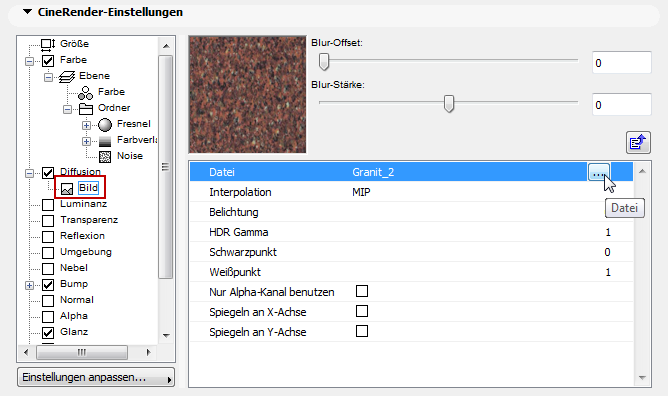668x396 pixels.
Task: Disable the Bump channel checkbox
Action: [48, 285]
